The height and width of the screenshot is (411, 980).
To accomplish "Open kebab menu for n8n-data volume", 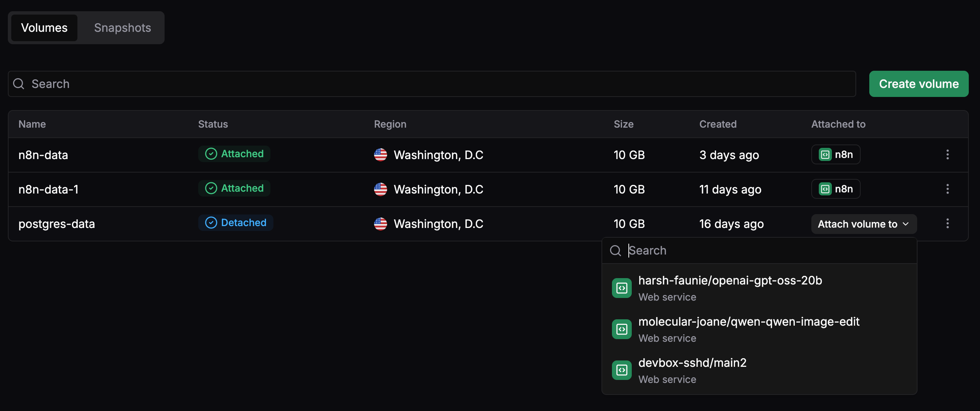I will coord(947,155).
